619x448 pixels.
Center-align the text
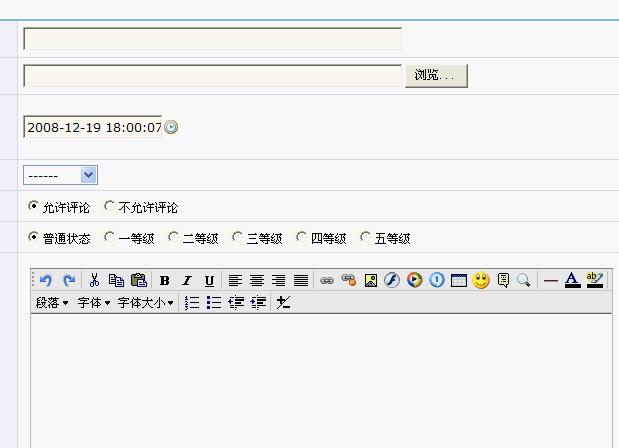pos(257,281)
